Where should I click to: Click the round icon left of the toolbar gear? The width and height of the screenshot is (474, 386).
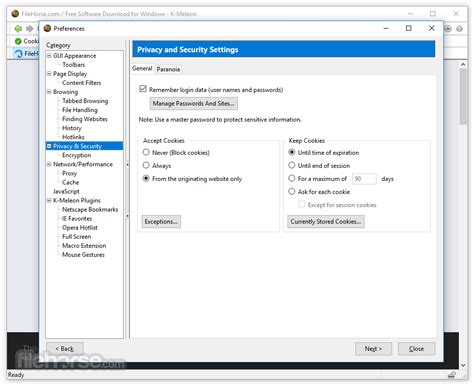pos(448,29)
